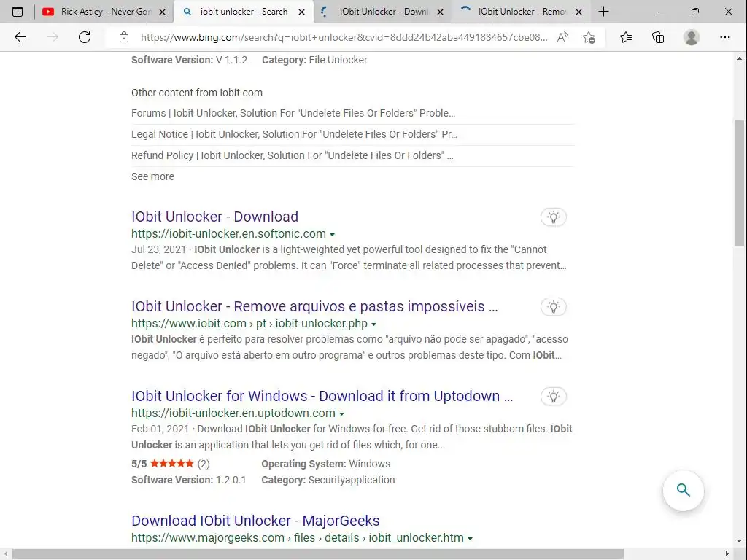Open new tab with plus button

[x=603, y=12]
